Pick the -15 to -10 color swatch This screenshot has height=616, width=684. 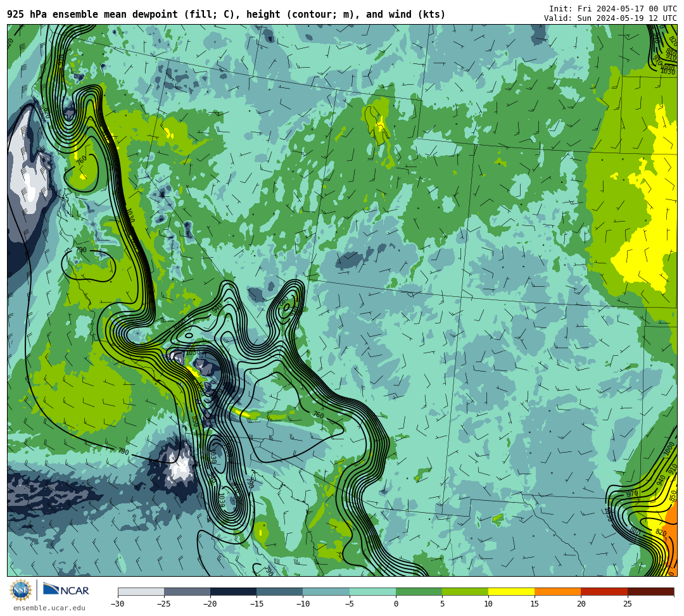point(280,591)
